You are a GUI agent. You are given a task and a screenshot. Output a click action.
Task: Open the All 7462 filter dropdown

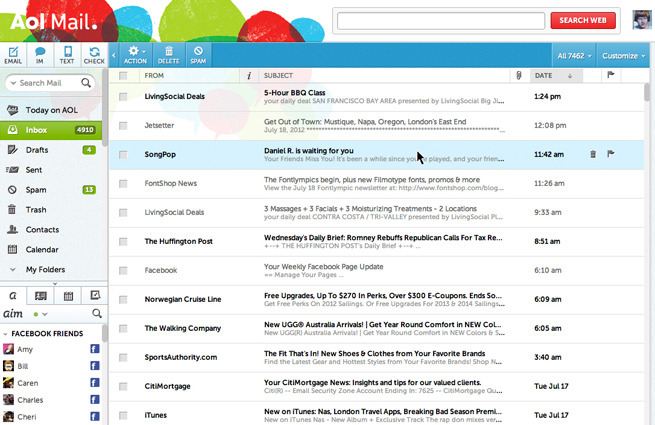coord(574,56)
